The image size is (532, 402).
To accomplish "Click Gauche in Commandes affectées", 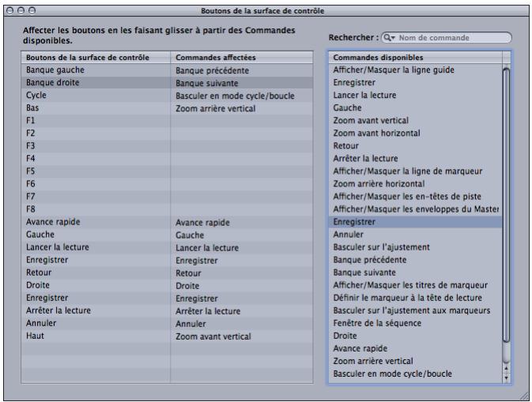I will pos(190,235).
